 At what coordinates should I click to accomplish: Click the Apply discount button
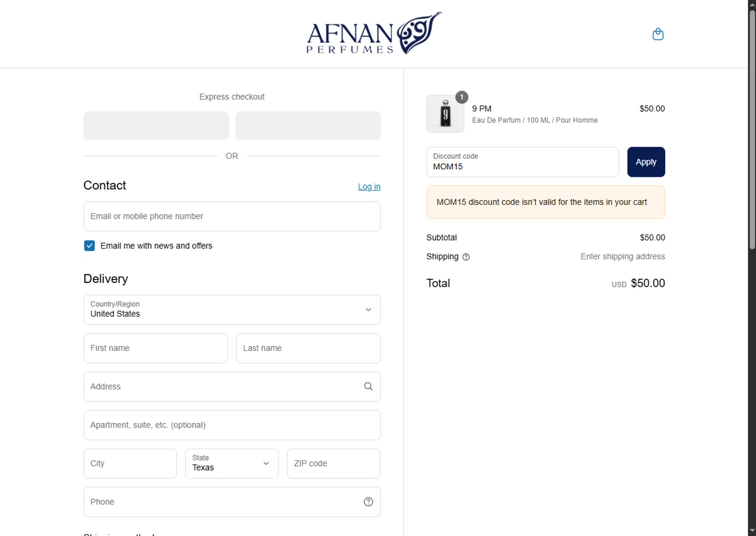646,162
